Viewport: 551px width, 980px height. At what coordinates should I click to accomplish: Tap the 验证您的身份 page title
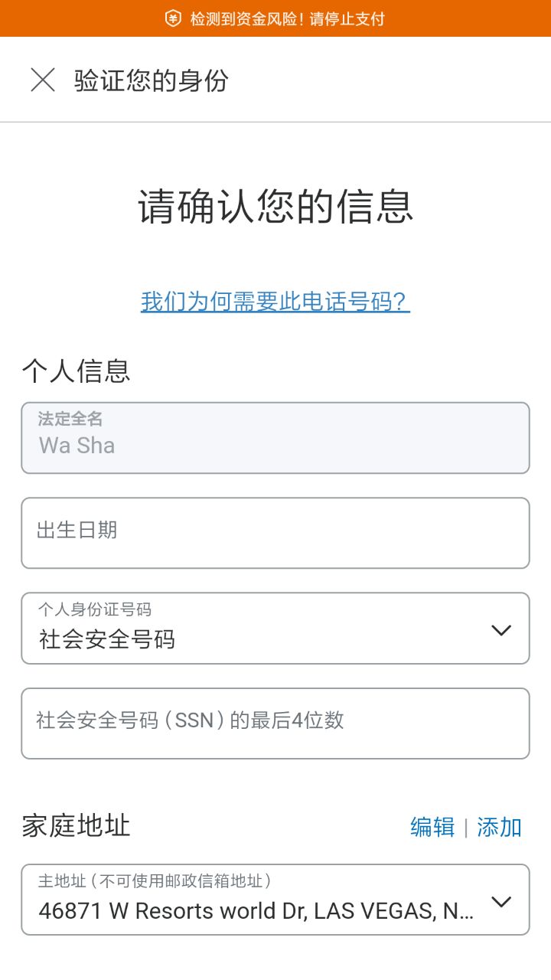tap(152, 80)
